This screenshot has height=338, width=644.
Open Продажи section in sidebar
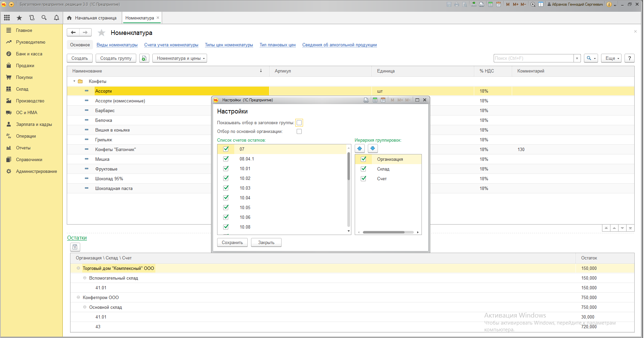(x=25, y=65)
